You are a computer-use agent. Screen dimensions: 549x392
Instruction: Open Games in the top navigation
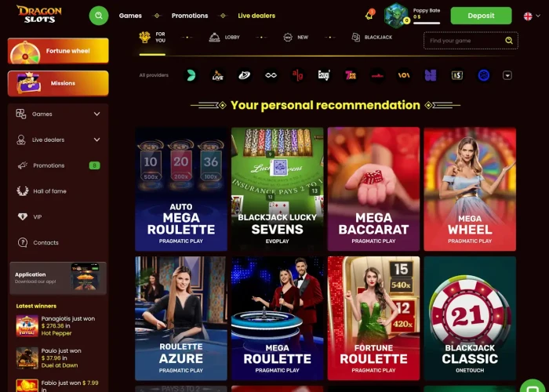[130, 16]
